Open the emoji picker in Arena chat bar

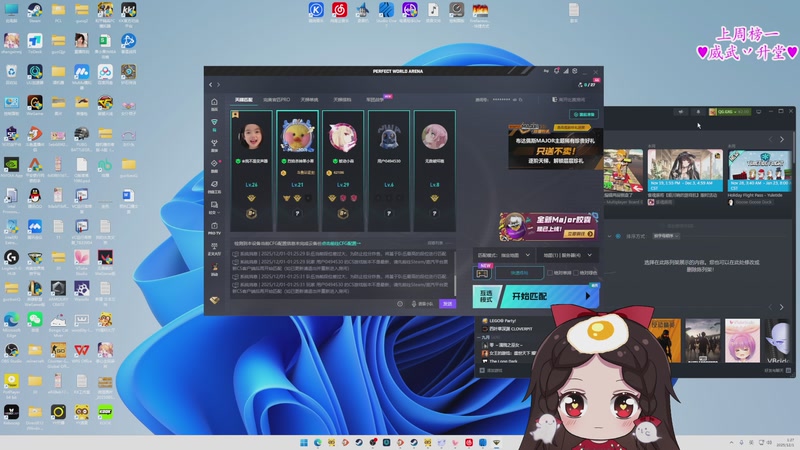tap(400, 304)
